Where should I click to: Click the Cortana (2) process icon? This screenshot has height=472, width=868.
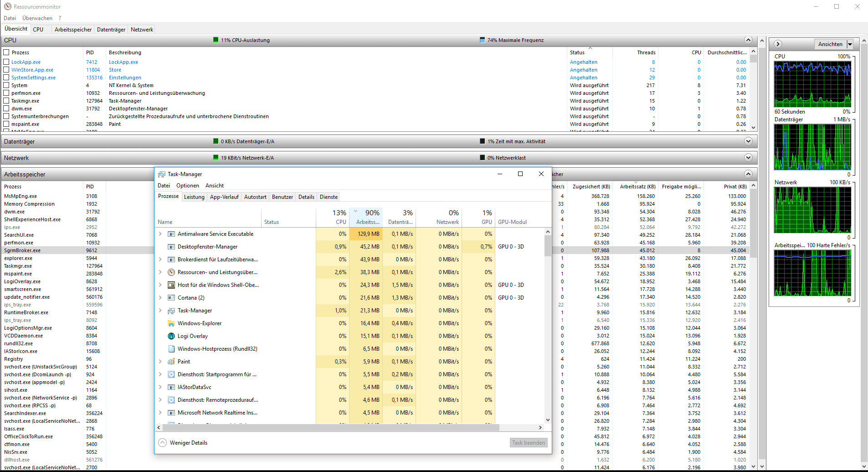[x=171, y=298]
